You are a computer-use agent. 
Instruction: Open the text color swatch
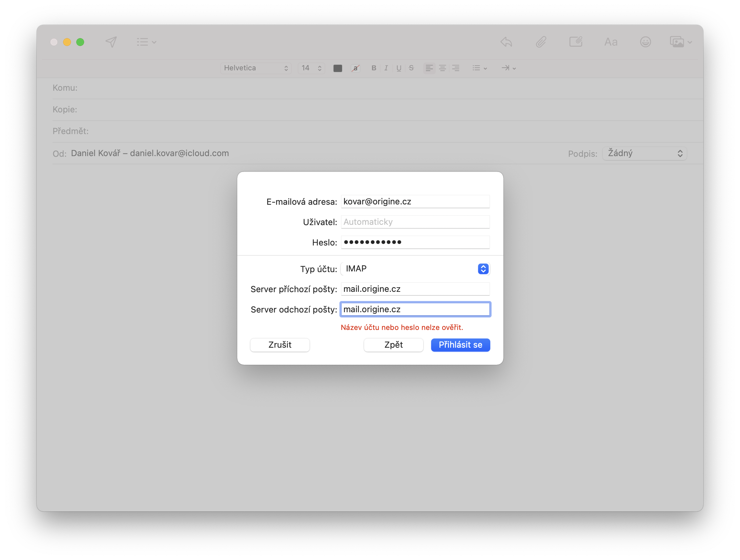tap(337, 68)
